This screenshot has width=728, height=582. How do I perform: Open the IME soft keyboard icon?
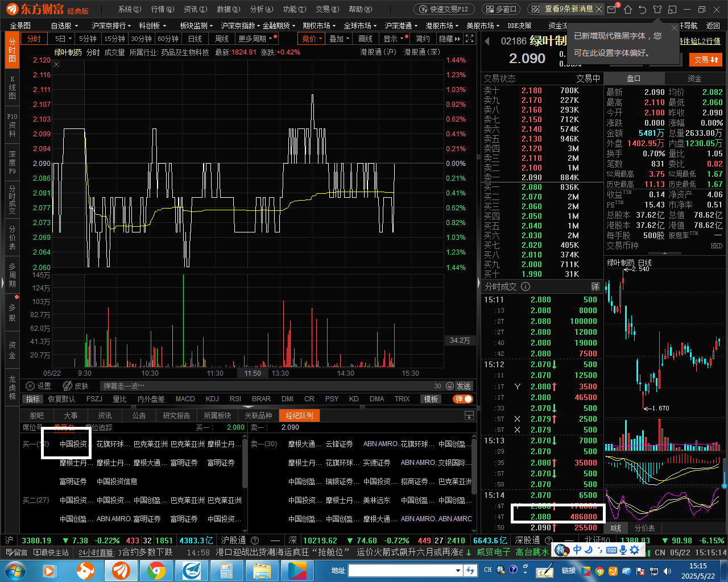611,550
